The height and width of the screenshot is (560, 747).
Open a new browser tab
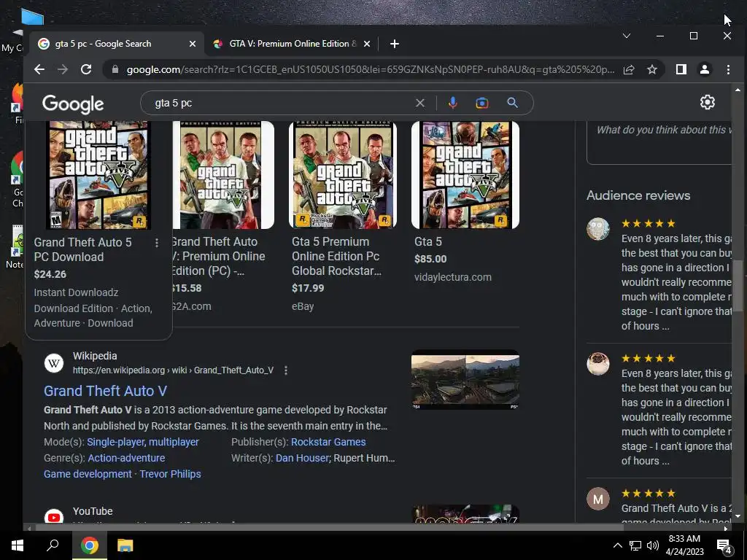coord(395,44)
